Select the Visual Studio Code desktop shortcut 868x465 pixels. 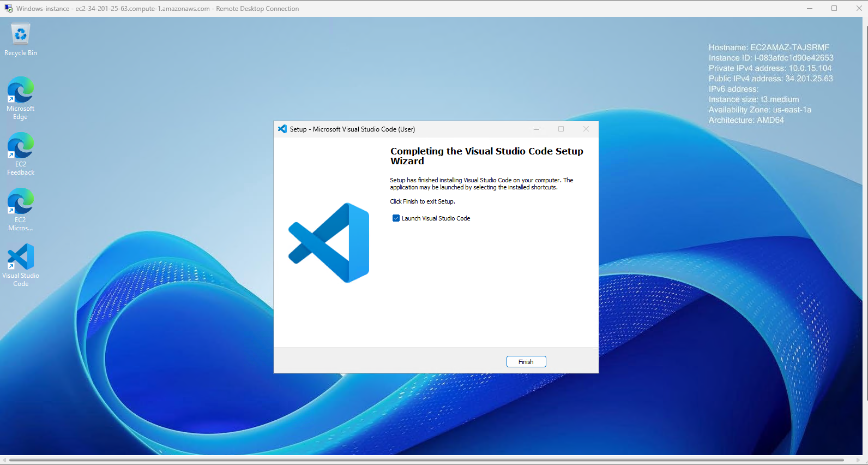point(21,265)
